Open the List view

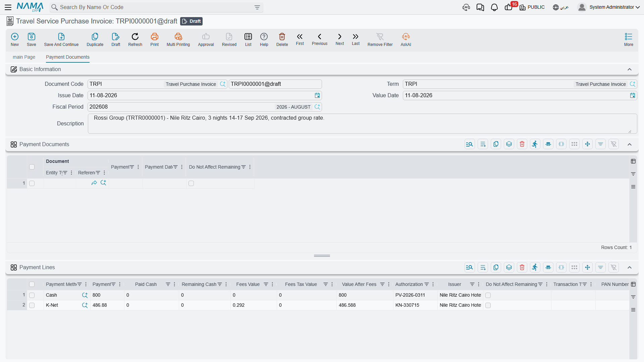click(248, 40)
